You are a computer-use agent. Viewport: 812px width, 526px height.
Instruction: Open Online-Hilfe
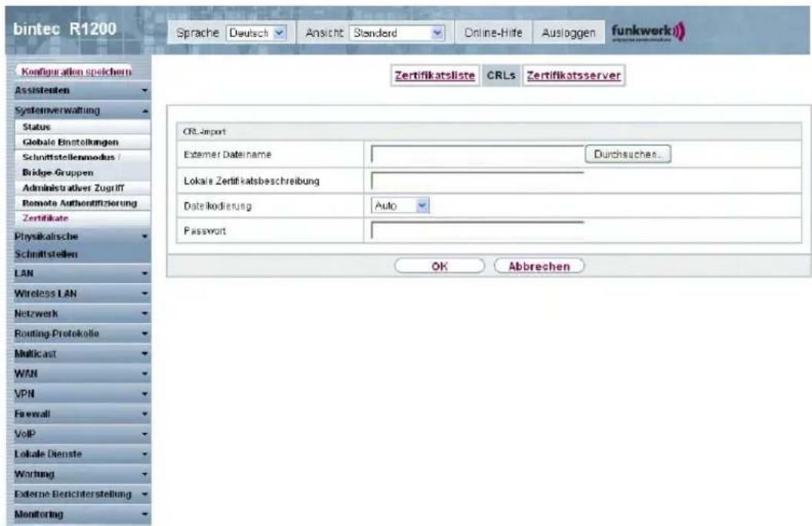[x=493, y=33]
